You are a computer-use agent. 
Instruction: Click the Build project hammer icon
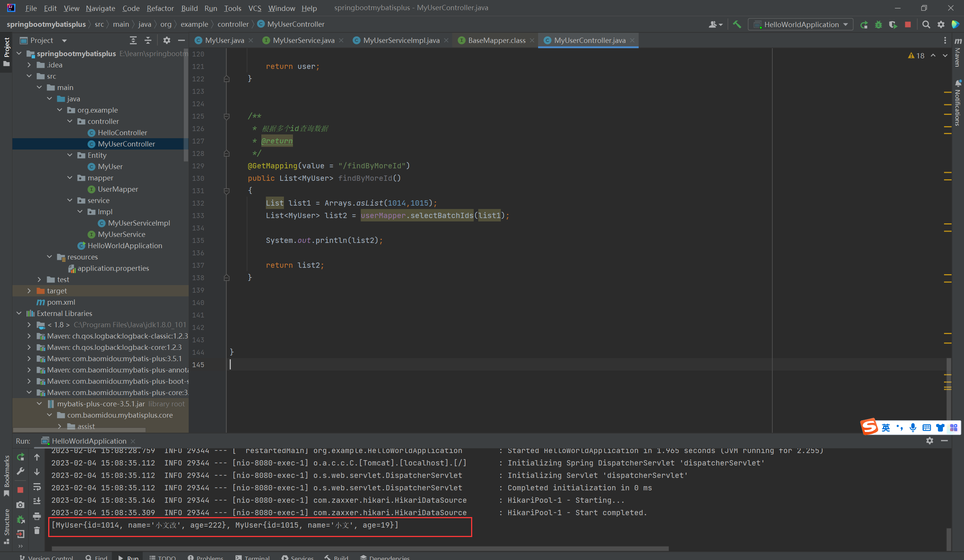(x=737, y=24)
